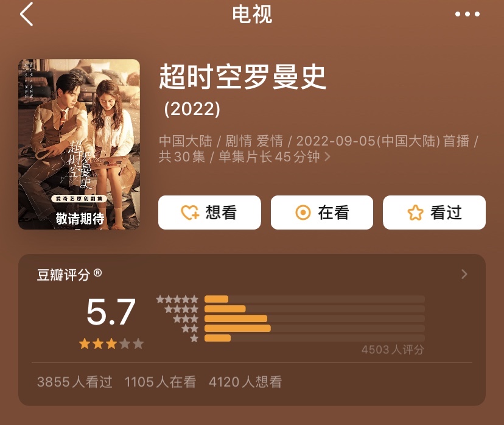The height and width of the screenshot is (425, 504).
Task: View the 4120人想看 list
Action: point(245,382)
